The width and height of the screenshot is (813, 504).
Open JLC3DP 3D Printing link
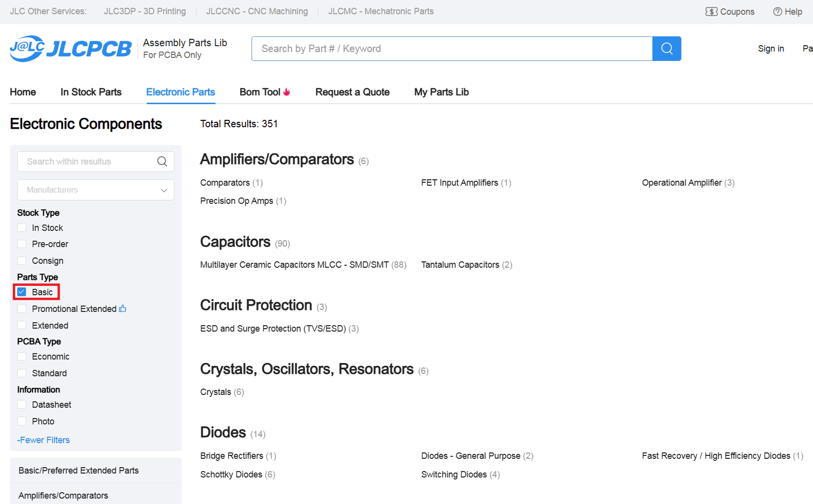click(145, 11)
